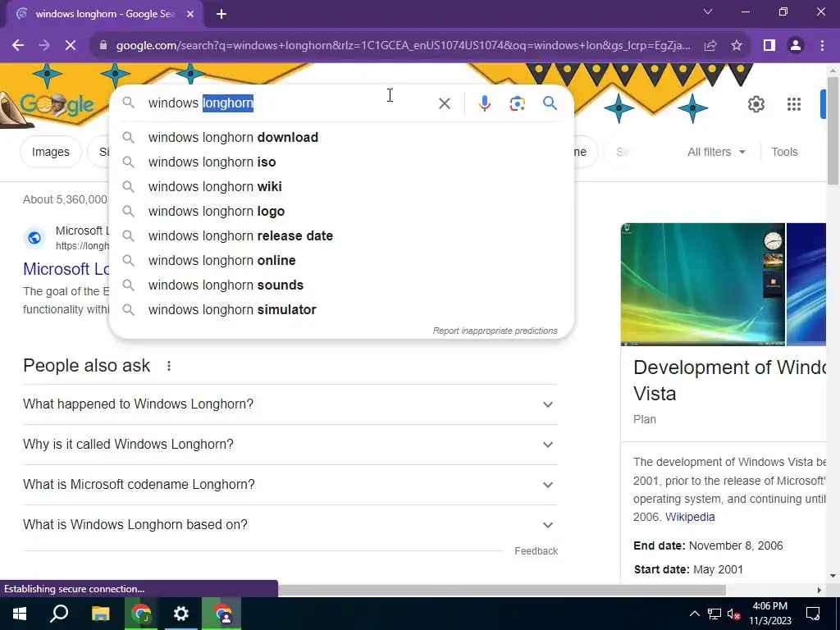Select suggestion windows longhorn iso
The image size is (840, 630).
tap(341, 162)
